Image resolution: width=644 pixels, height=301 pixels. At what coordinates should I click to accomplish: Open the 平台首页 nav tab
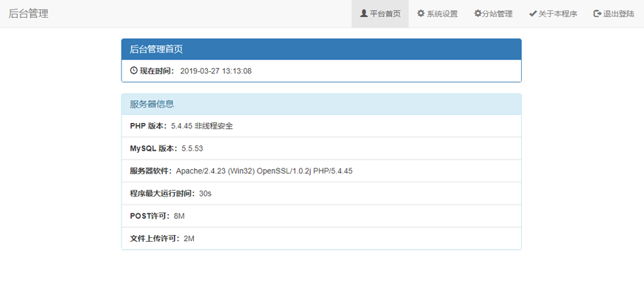[x=380, y=14]
